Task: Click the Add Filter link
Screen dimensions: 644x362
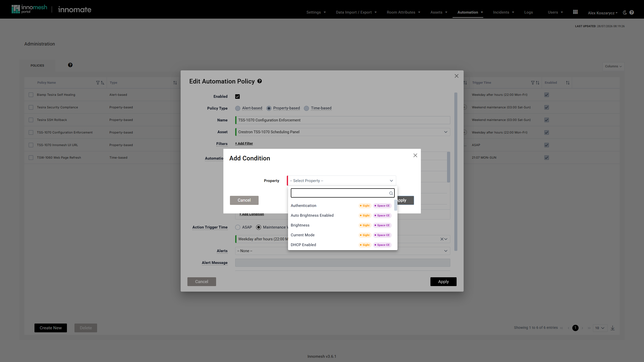Action: point(244,144)
